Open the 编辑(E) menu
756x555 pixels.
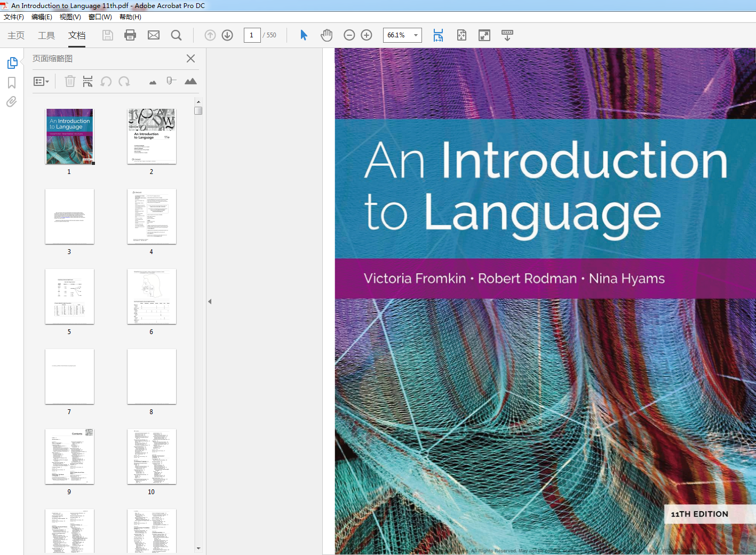(x=42, y=17)
